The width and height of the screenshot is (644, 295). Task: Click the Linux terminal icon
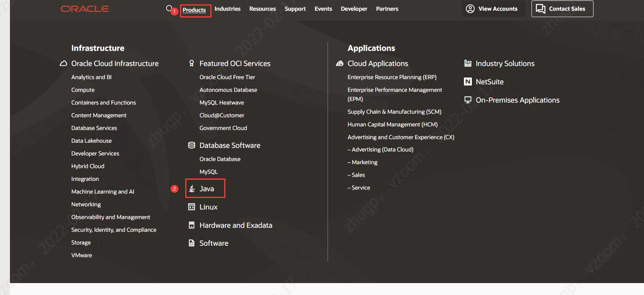pos(192,207)
